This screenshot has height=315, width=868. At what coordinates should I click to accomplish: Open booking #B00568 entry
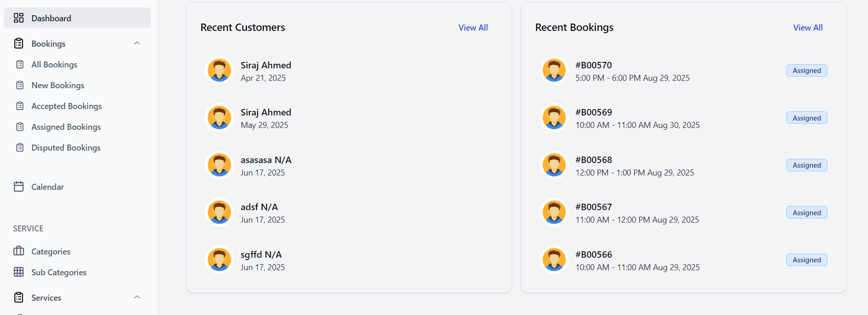[593, 160]
